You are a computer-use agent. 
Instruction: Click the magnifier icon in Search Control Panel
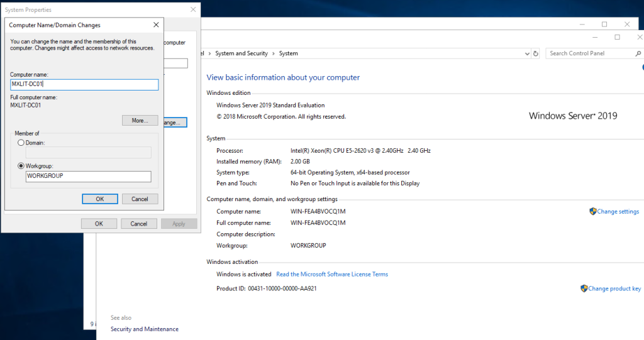click(638, 54)
